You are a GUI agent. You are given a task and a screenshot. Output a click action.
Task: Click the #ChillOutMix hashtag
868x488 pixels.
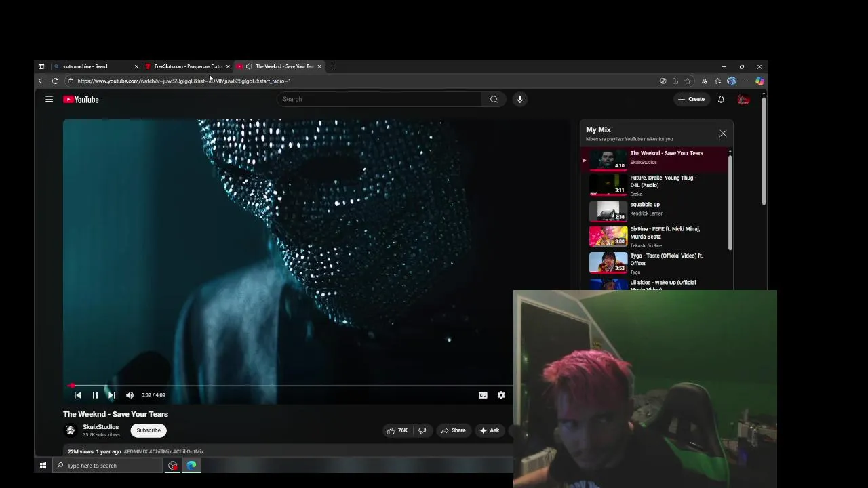pos(189,451)
